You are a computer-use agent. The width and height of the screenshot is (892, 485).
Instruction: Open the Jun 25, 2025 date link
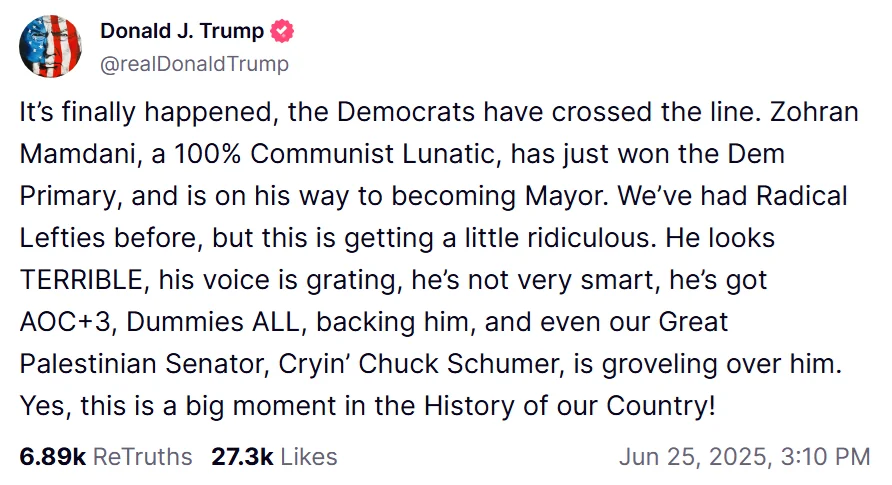[x=688, y=457]
